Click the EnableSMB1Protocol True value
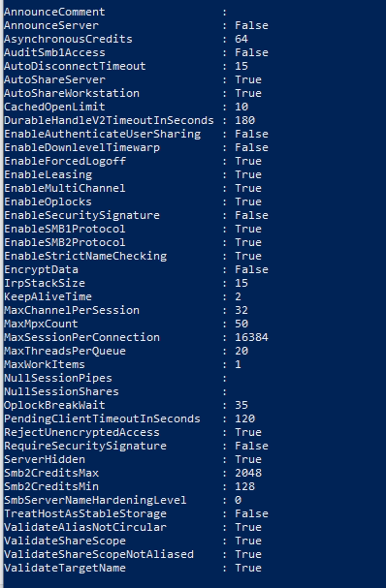386x588 pixels. click(248, 229)
